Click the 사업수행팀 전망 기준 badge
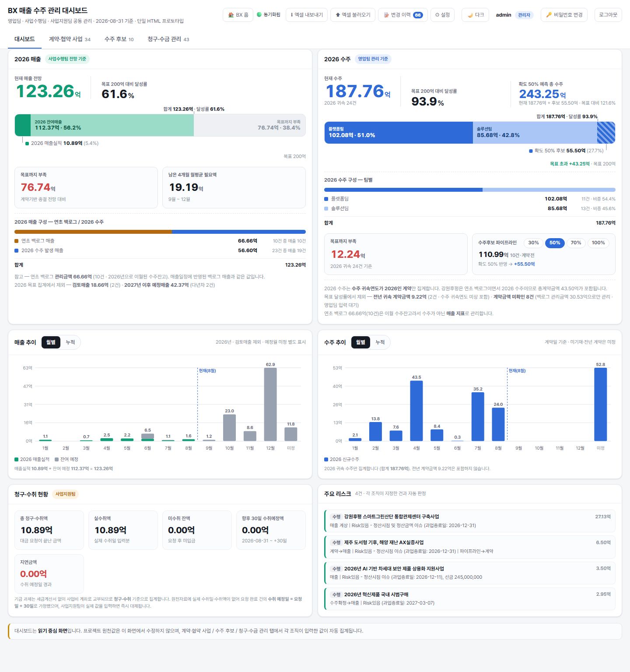 [x=67, y=59]
